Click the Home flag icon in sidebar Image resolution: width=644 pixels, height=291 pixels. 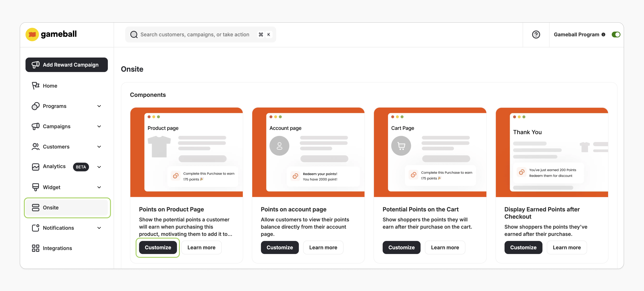pos(36,86)
